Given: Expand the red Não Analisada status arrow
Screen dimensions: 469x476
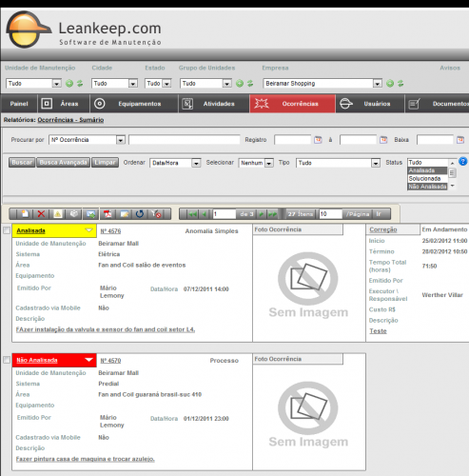Looking at the screenshot, I should [89, 360].
